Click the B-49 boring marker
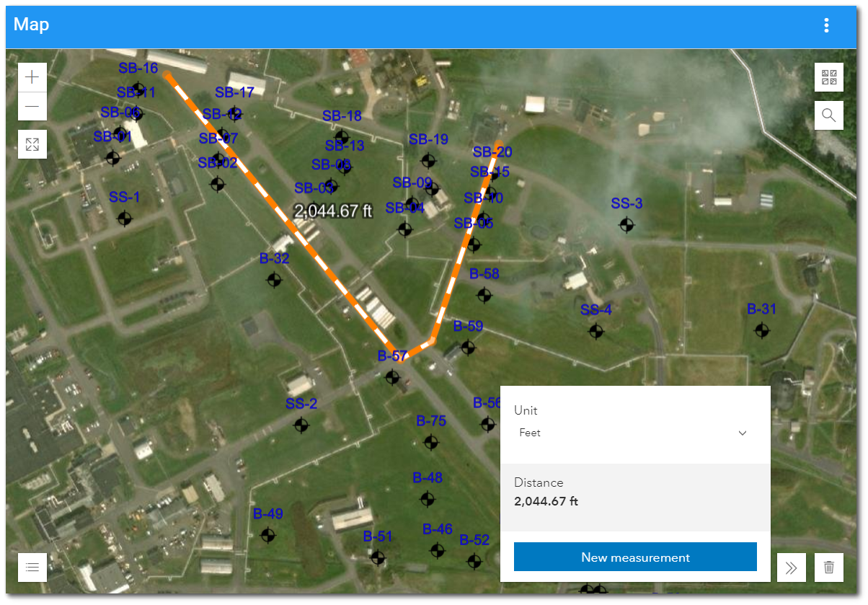This screenshot has width=868, height=605. tap(268, 535)
